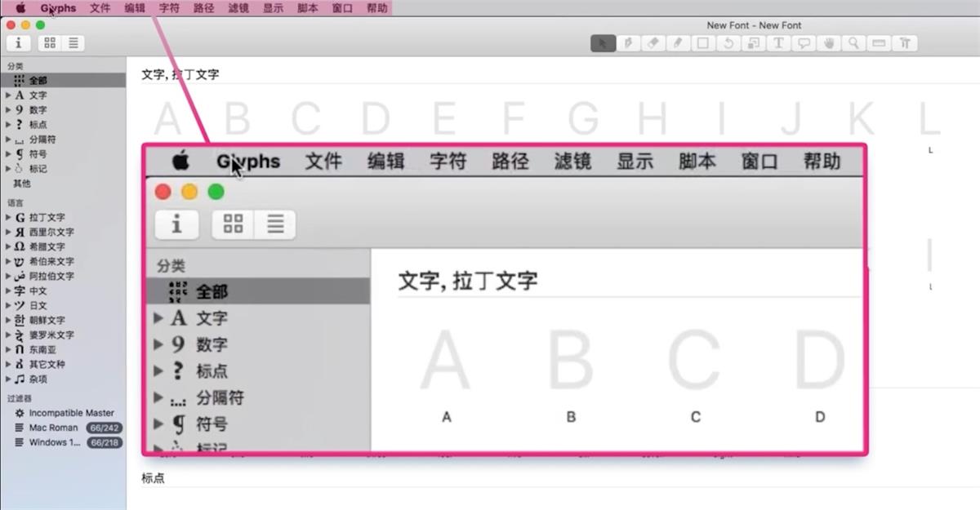Select the Rotate tool
Image resolution: width=980 pixels, height=510 pixels.
pos(728,43)
